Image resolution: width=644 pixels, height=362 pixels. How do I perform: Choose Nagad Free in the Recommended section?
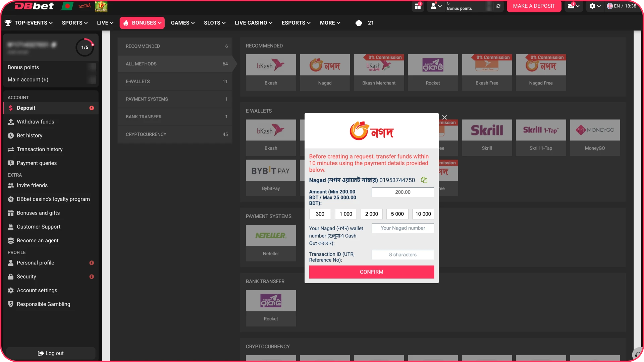click(541, 72)
